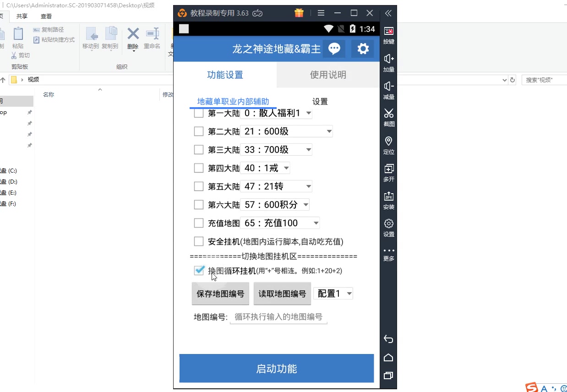The height and width of the screenshot is (392, 567).
Task: Open the gear settings icon in app header
Action: coord(363,49)
